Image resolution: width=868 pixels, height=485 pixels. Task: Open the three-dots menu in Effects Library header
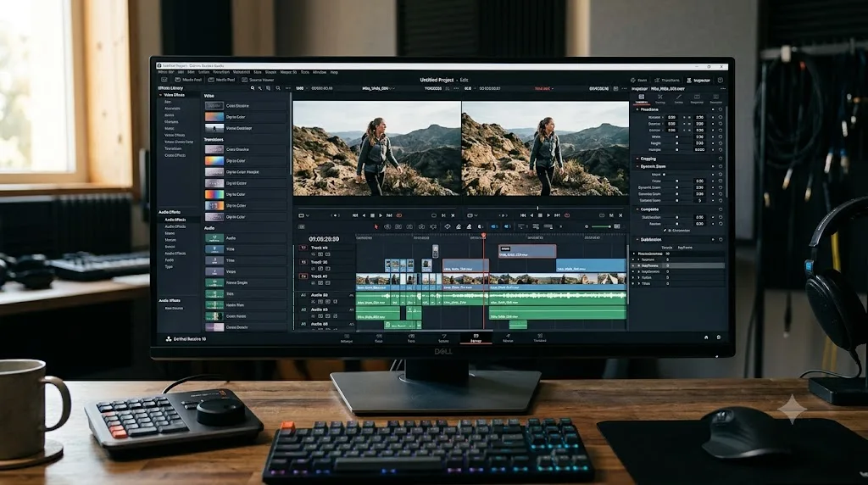pyautogui.click(x=288, y=88)
